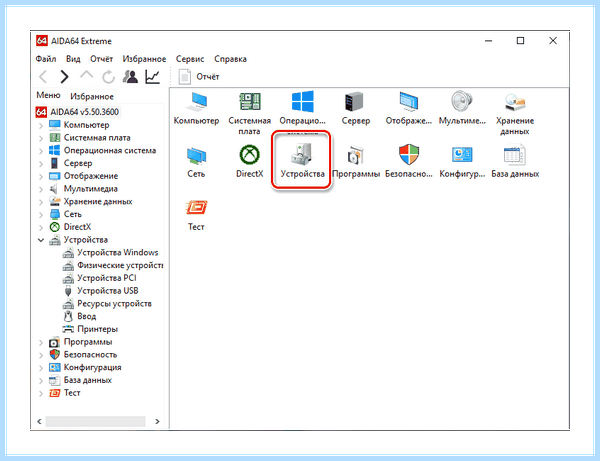
Task: Select Устройства USB in tree
Action: (101, 291)
